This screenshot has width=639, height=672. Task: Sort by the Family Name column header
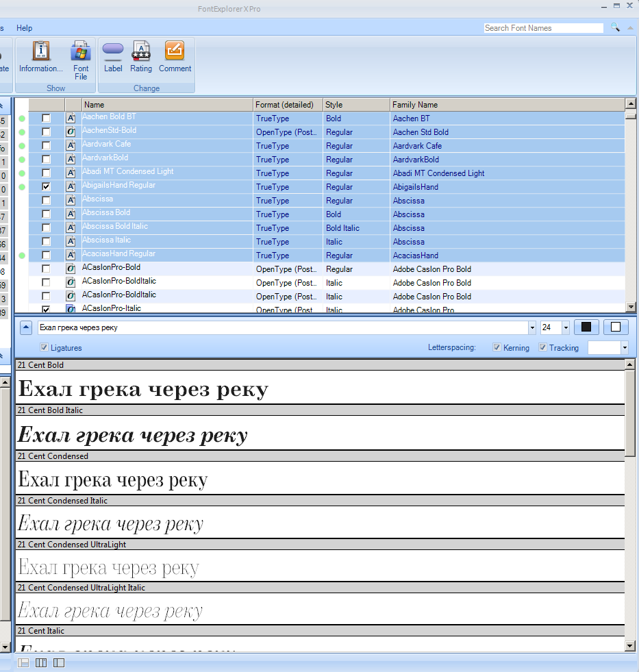click(508, 105)
